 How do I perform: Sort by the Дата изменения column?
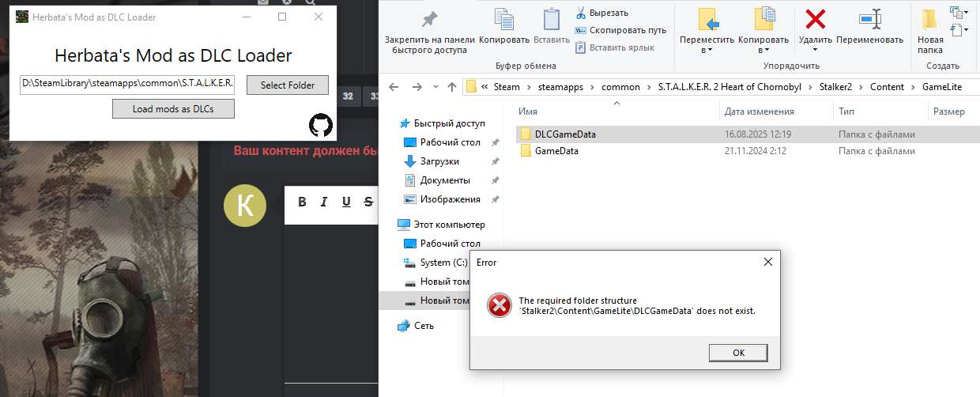759,112
